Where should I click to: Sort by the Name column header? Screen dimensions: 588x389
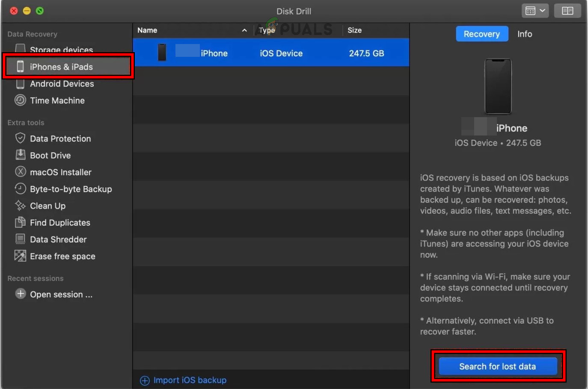pyautogui.click(x=147, y=30)
